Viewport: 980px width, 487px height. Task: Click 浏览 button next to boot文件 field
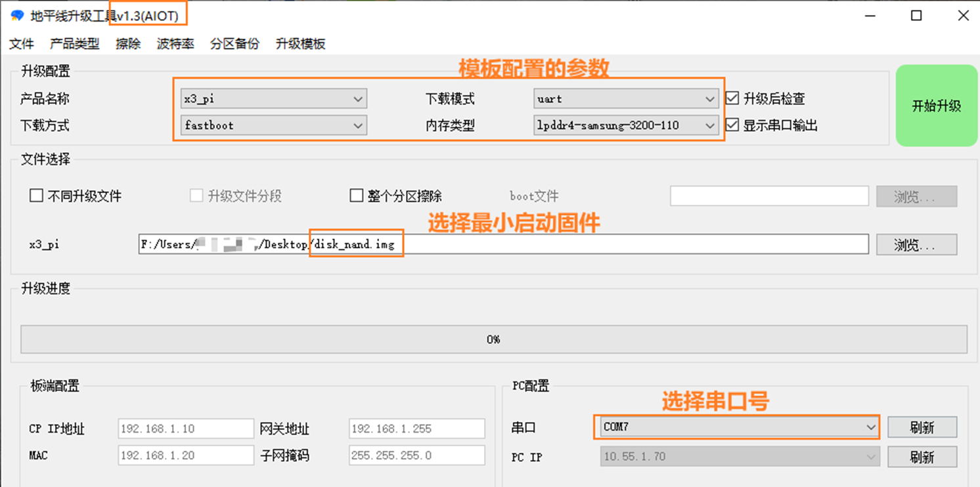click(916, 196)
